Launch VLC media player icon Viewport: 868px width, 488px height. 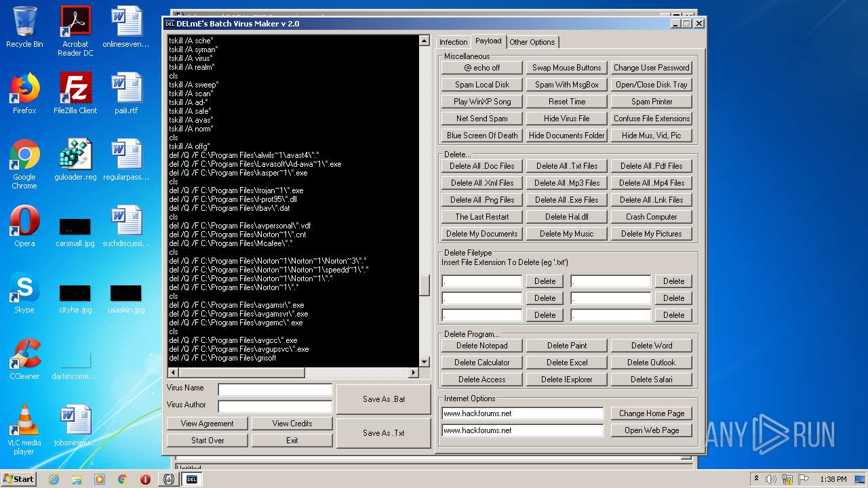[x=24, y=430]
